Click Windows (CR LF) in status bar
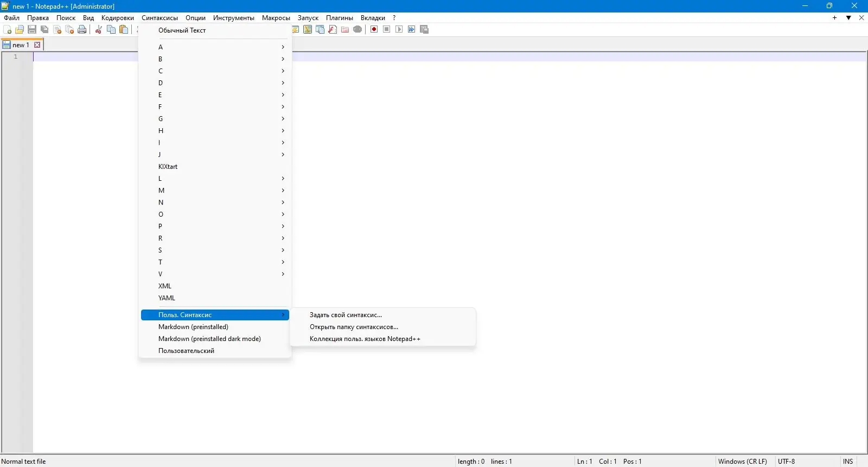 click(743, 462)
